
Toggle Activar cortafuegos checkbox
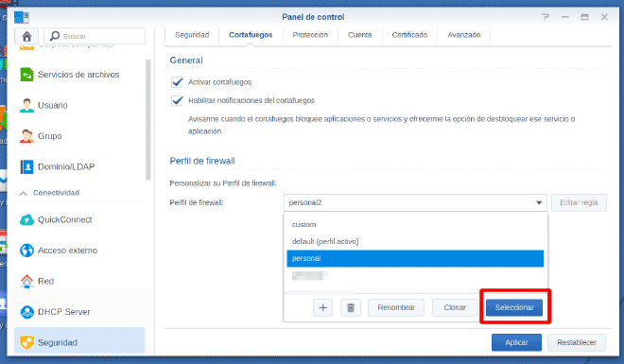tap(177, 82)
